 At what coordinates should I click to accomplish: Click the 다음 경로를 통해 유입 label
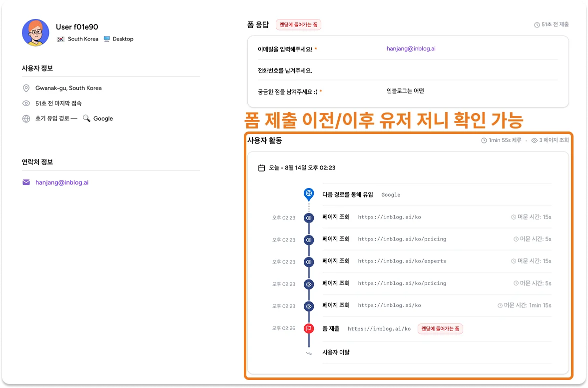coord(348,194)
